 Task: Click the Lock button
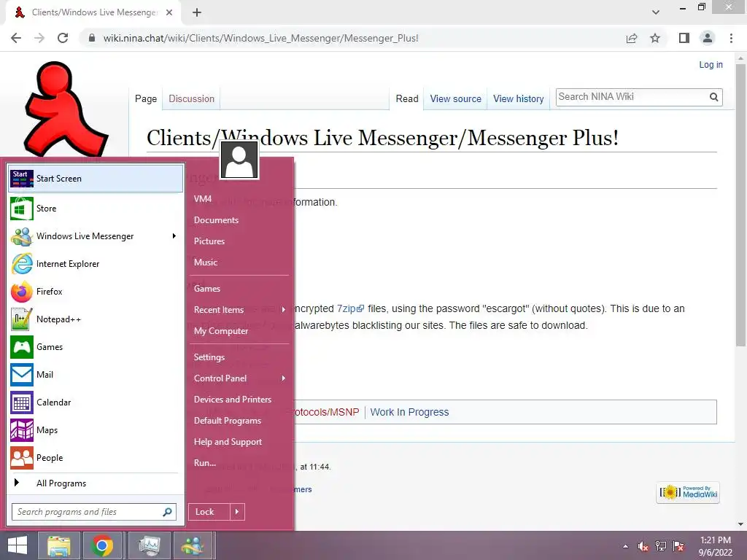click(x=209, y=512)
